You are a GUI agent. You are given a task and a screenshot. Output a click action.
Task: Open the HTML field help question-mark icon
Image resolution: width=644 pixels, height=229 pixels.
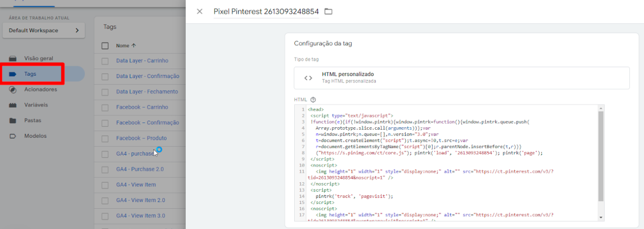pos(313,100)
